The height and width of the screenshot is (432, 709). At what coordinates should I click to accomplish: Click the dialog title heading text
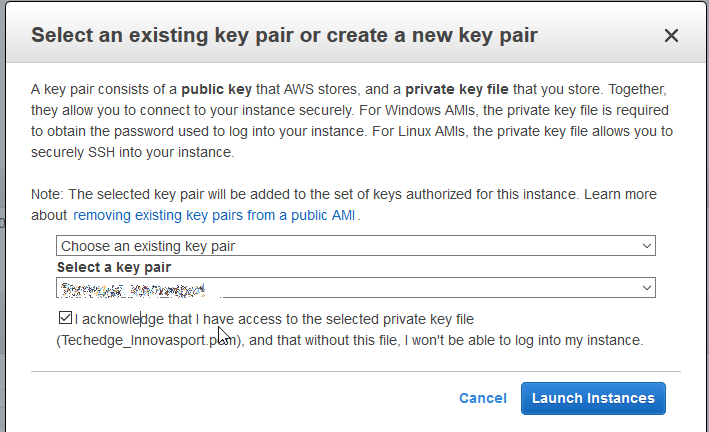pos(285,36)
